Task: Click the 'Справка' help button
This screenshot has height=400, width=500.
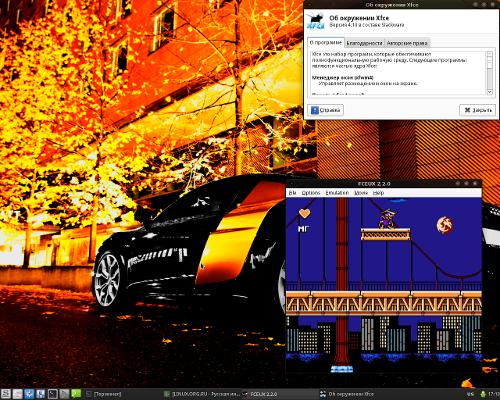Action: [x=325, y=110]
